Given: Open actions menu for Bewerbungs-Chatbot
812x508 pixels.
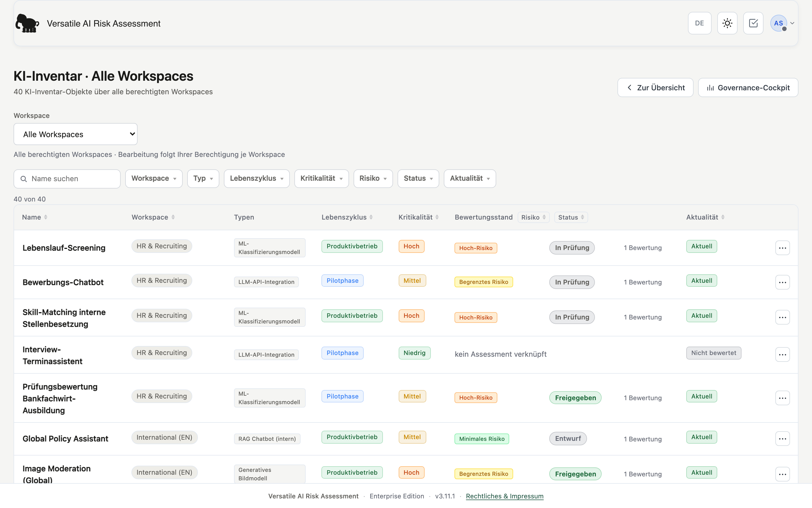Looking at the screenshot, I should point(782,282).
